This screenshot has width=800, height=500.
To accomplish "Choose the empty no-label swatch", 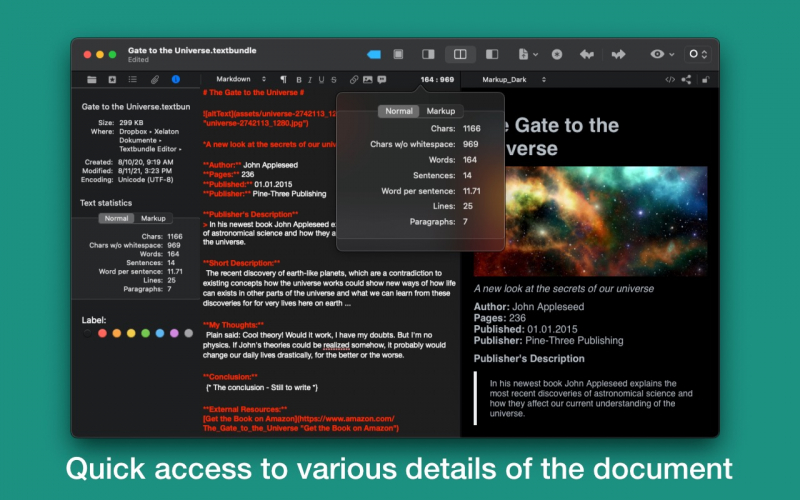I will click(x=87, y=333).
